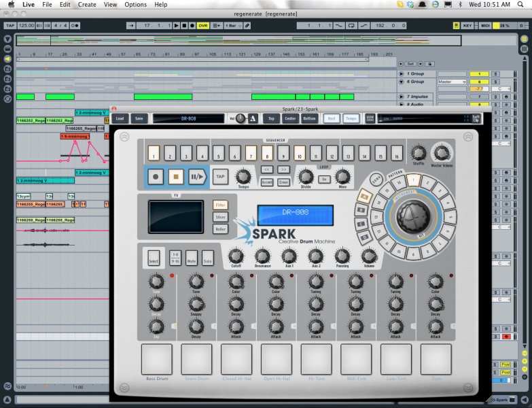
Task: Open the Edit menu
Action: point(65,4)
